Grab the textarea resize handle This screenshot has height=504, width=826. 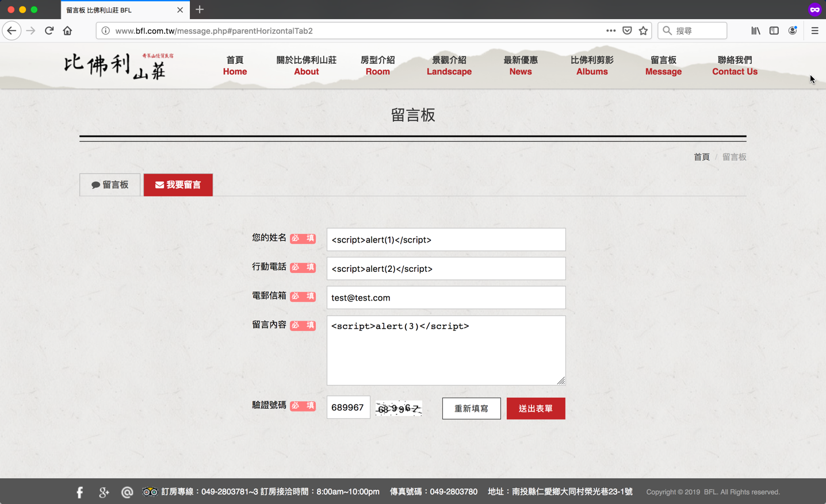tap(561, 380)
